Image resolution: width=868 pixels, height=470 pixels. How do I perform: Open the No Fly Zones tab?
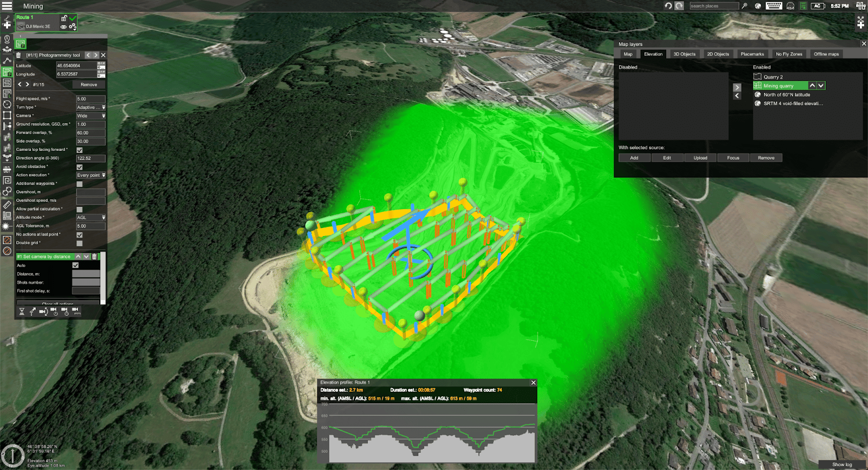coord(788,54)
